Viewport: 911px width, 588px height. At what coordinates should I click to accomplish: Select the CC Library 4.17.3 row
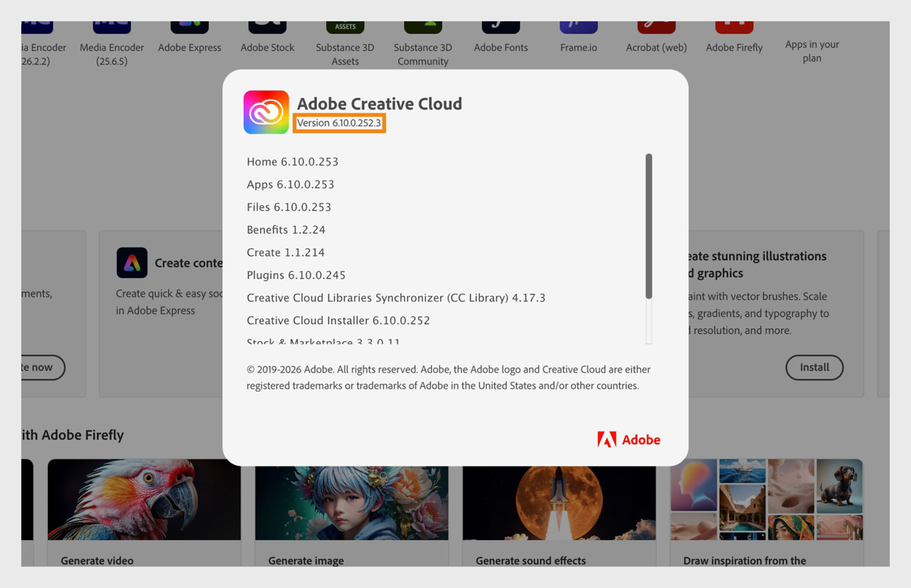point(396,298)
